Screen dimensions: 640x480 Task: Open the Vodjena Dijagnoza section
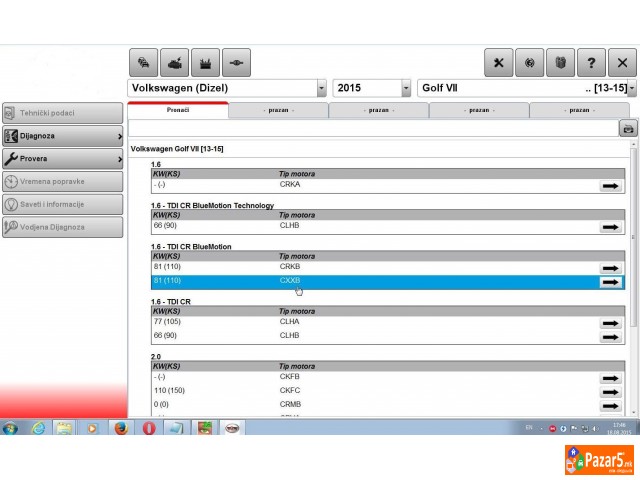(x=62, y=227)
